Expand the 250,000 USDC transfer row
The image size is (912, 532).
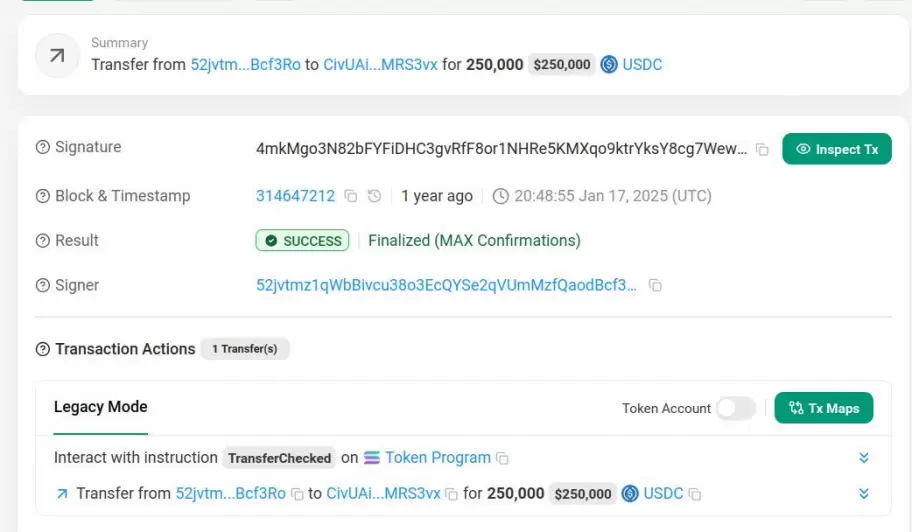[864, 494]
